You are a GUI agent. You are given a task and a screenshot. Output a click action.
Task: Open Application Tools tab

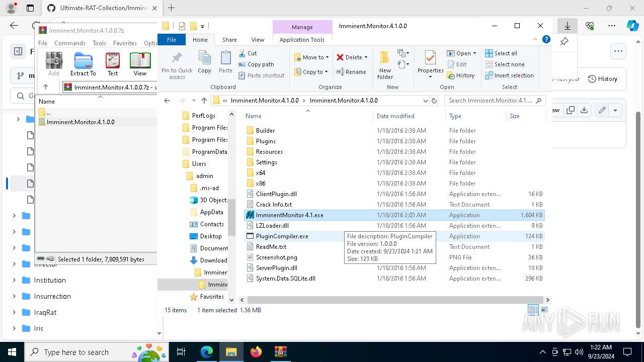point(302,40)
